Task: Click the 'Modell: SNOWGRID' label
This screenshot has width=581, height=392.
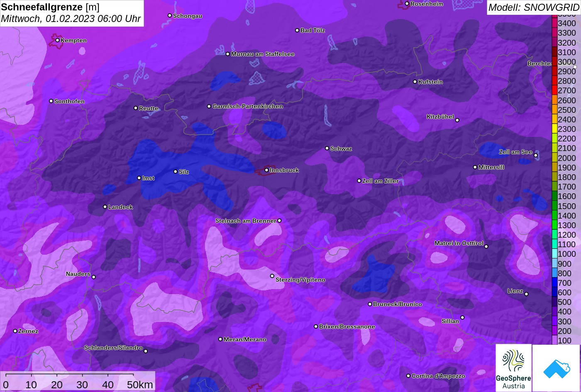Action: (534, 7)
